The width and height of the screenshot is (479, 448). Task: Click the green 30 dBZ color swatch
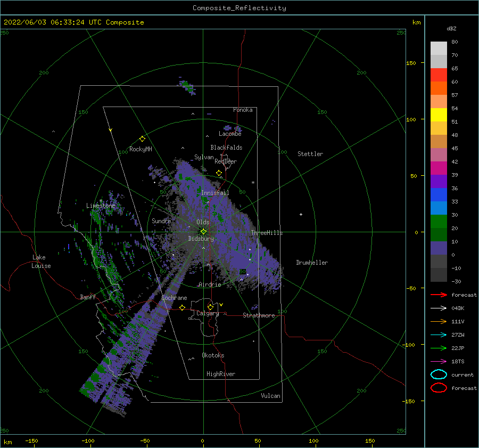(x=439, y=221)
